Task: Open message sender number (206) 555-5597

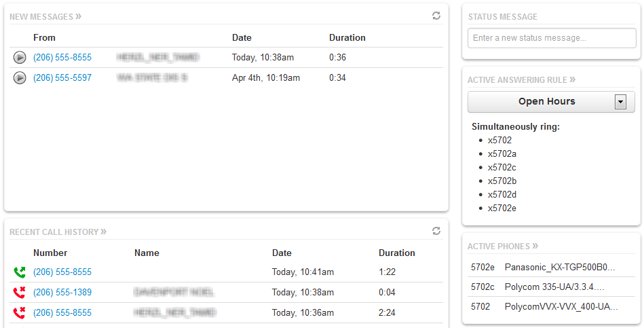Action: pos(62,78)
